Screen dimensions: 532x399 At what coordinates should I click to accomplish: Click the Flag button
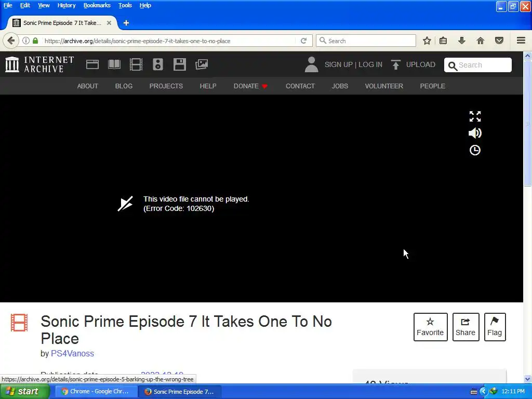coord(495,327)
